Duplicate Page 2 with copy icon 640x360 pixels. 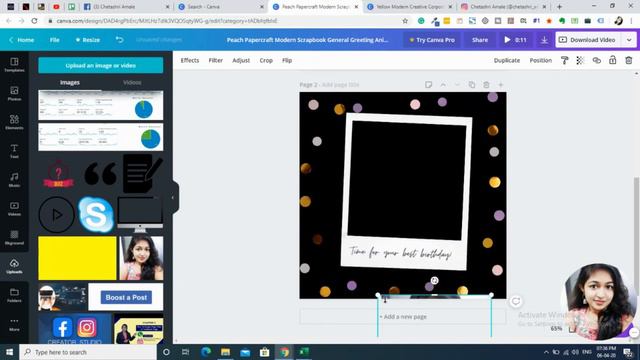tap(472, 85)
